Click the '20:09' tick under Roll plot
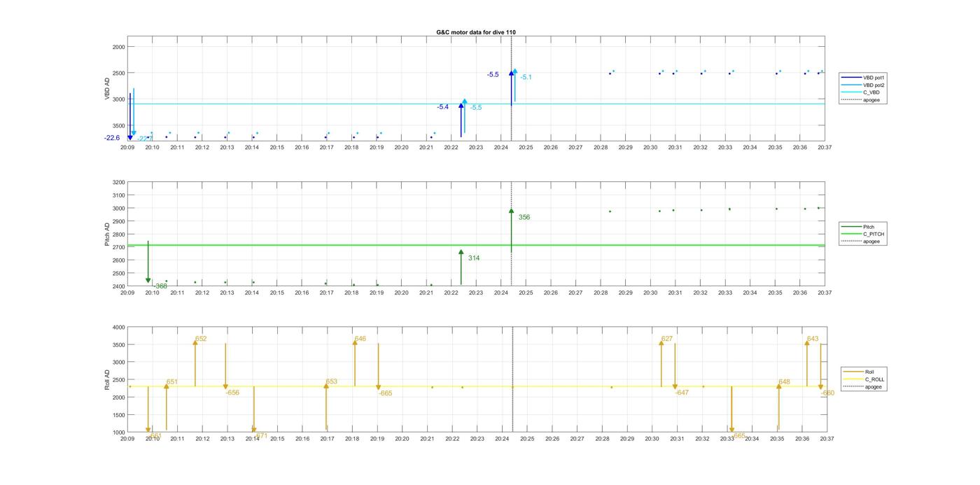 tap(127, 440)
